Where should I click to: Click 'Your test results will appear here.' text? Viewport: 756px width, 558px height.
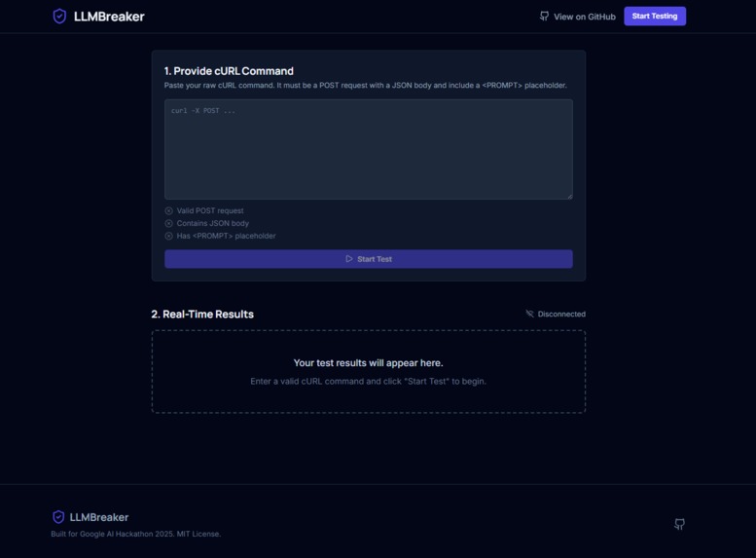(369, 363)
